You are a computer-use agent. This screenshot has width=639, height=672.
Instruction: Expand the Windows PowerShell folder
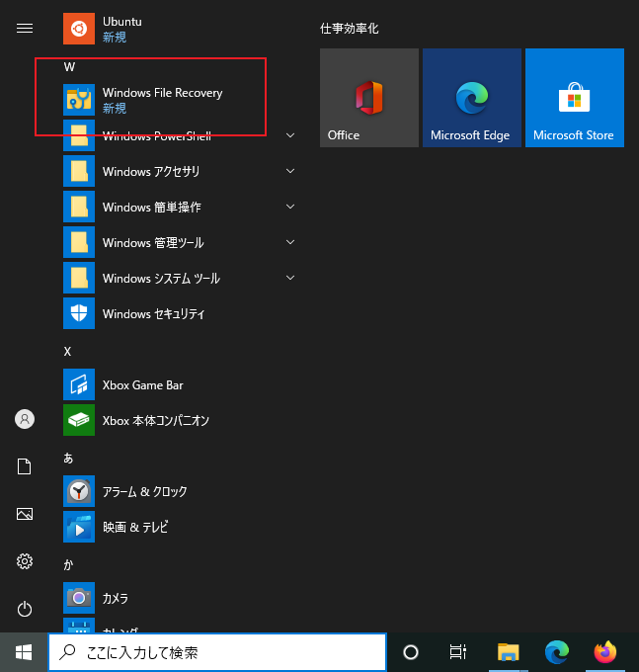(290, 135)
